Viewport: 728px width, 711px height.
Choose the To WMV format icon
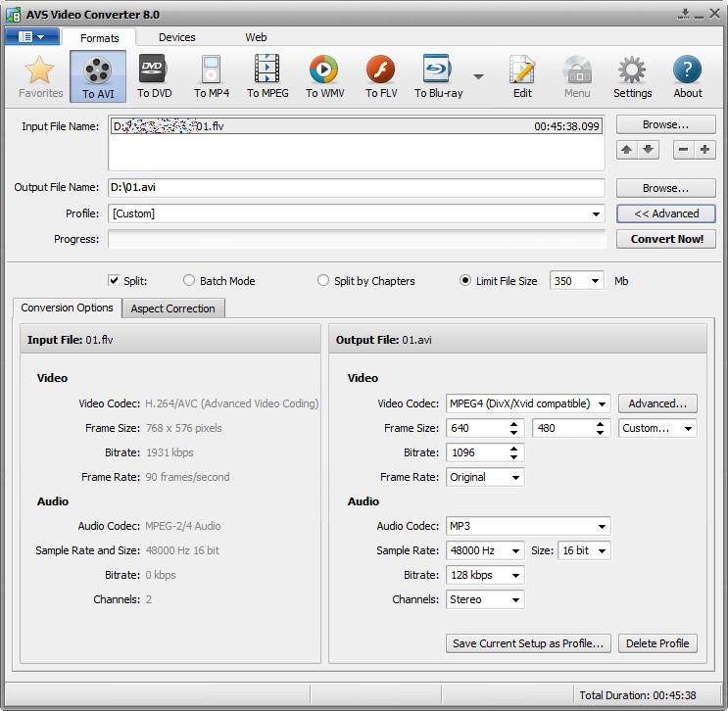click(x=324, y=76)
